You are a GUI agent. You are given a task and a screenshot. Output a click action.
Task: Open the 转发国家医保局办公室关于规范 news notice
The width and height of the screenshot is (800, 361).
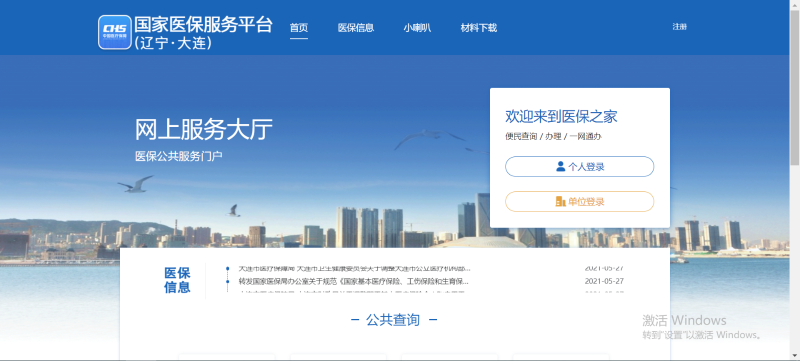[x=354, y=281]
